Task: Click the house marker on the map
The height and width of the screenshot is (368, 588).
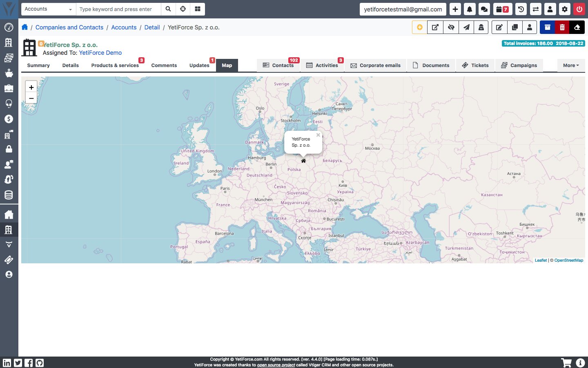Action: (x=303, y=161)
